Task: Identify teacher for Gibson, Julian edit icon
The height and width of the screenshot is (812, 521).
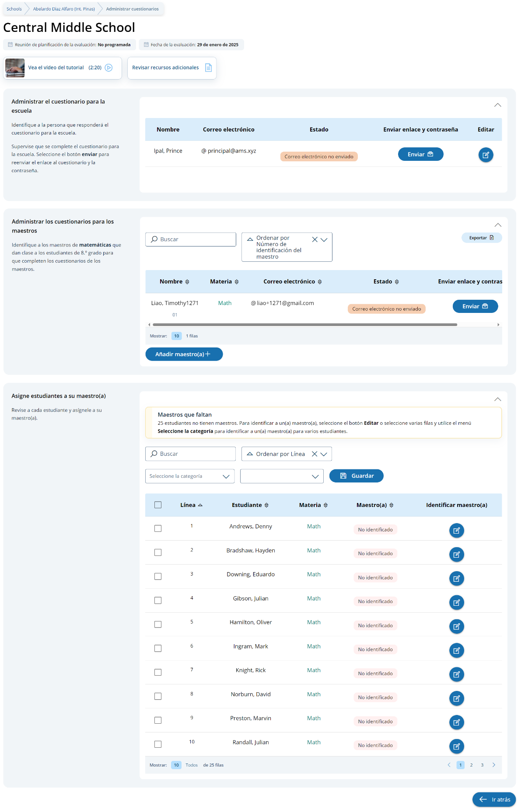Action: (x=456, y=603)
